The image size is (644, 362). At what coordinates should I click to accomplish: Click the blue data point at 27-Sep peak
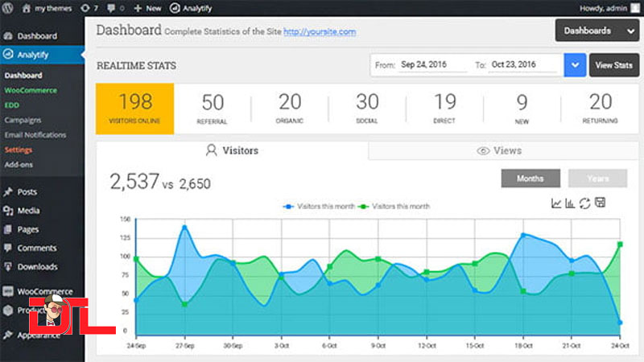[x=184, y=227]
